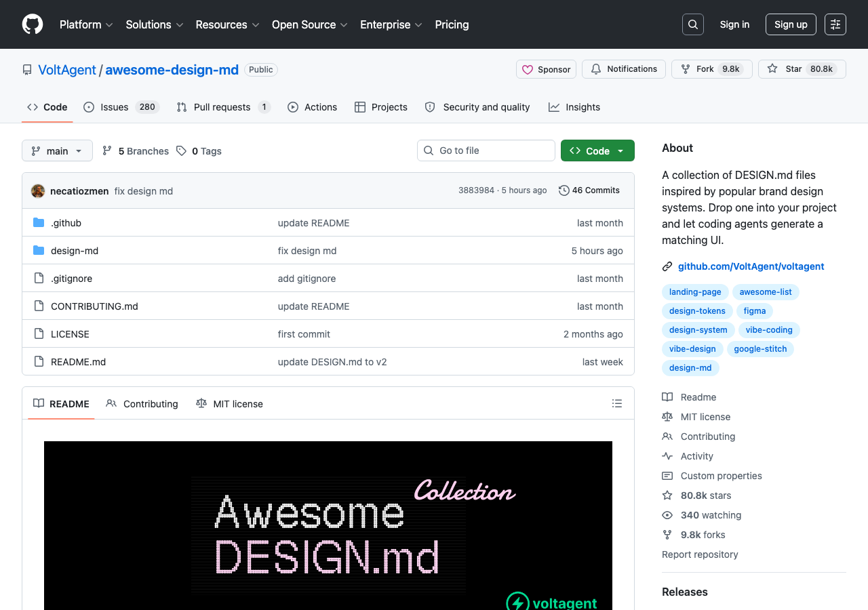Show the Contributing tab in file viewer

[x=142, y=403]
